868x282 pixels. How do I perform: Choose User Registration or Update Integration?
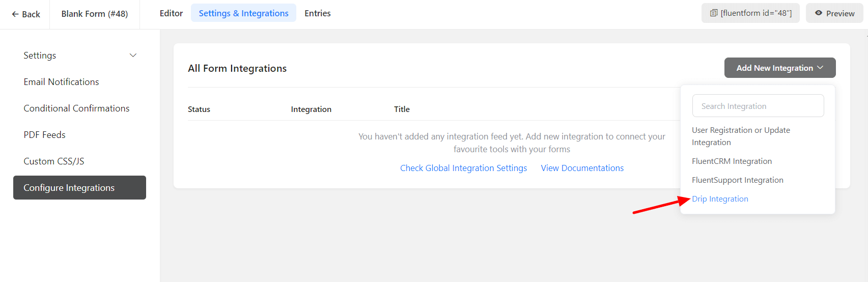point(741,136)
